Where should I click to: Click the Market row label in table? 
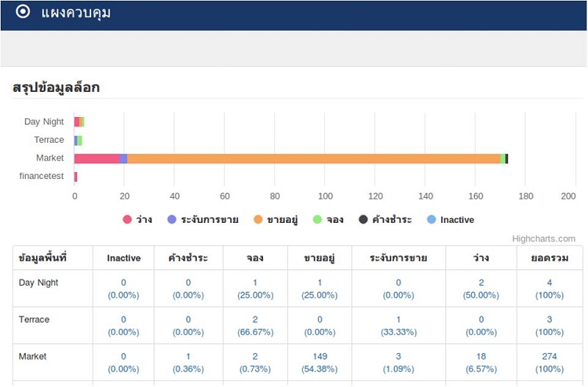pyautogui.click(x=32, y=356)
